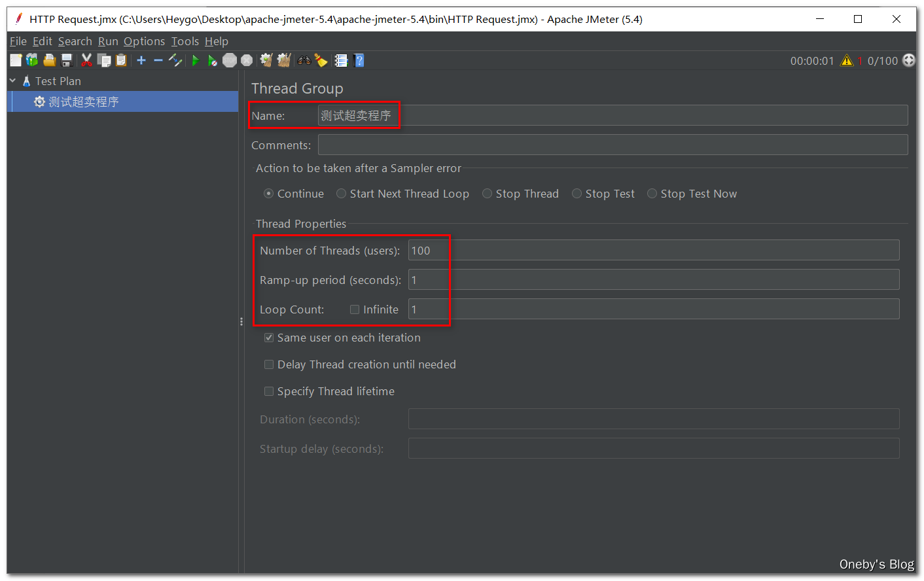Start the test with green play icon

pos(195,60)
